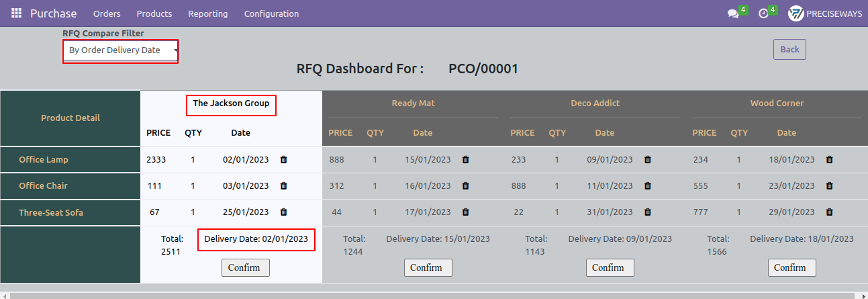Delete Jackson Group's Three-Seat Sofa line
This screenshot has height=299, width=868.
pos(283,212)
